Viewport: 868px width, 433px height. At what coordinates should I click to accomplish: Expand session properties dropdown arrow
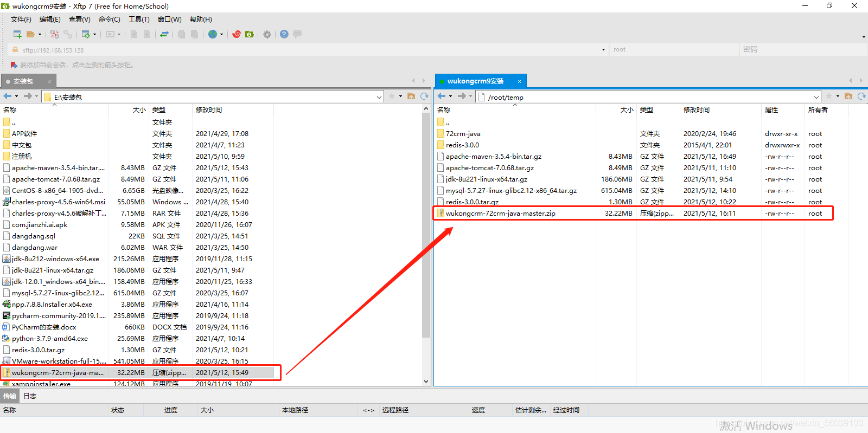click(94, 35)
